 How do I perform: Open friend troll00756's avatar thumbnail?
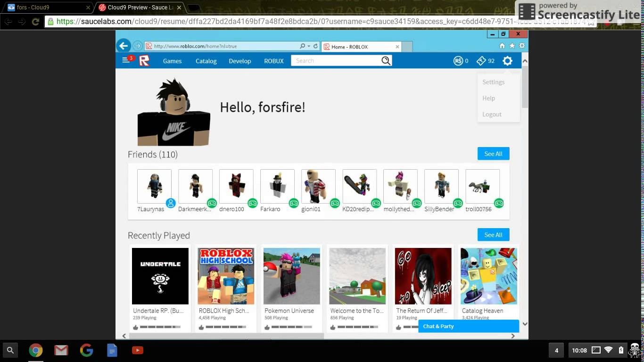pos(482,187)
